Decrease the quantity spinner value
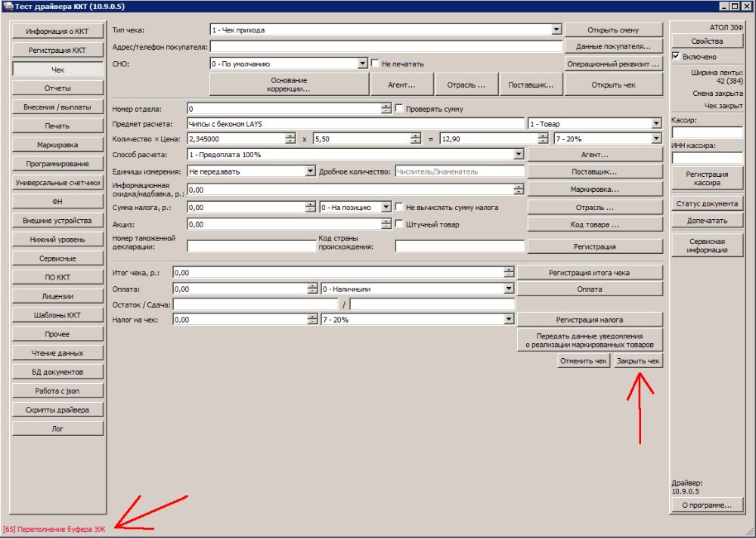The image size is (756, 538). (290, 141)
